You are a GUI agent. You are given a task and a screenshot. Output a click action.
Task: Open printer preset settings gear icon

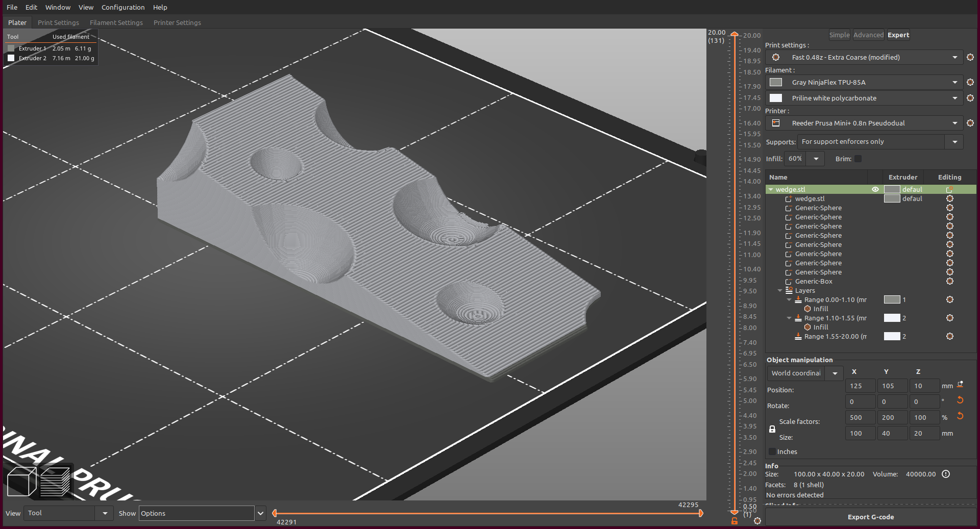click(x=970, y=123)
